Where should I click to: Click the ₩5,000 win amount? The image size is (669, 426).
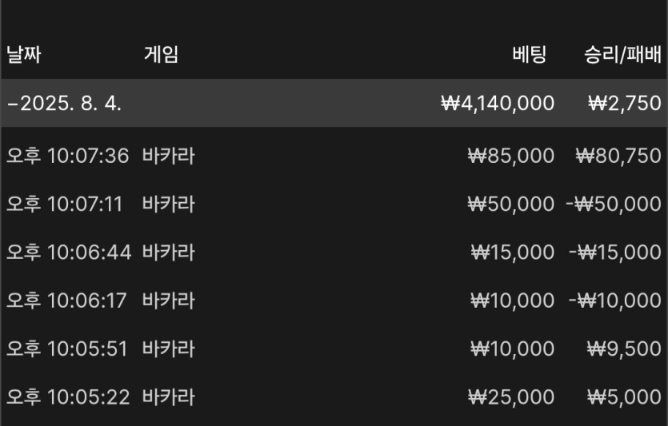click(x=625, y=397)
